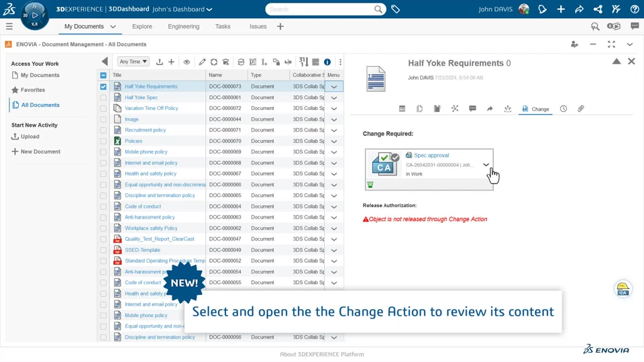Toggle the select-all checkbox in table header
Viewport: 644px width, 362px height.
tap(103, 75)
